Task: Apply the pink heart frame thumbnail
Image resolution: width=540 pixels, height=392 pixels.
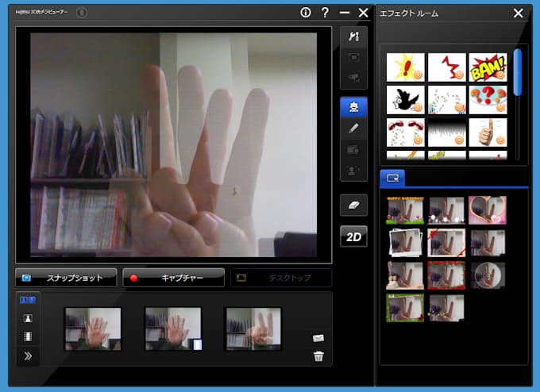Action: click(488, 210)
